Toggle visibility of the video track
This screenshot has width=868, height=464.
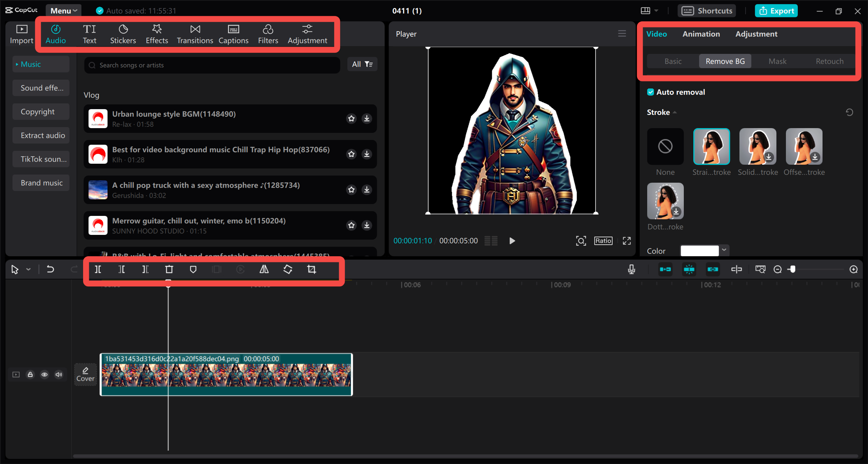[44, 374]
